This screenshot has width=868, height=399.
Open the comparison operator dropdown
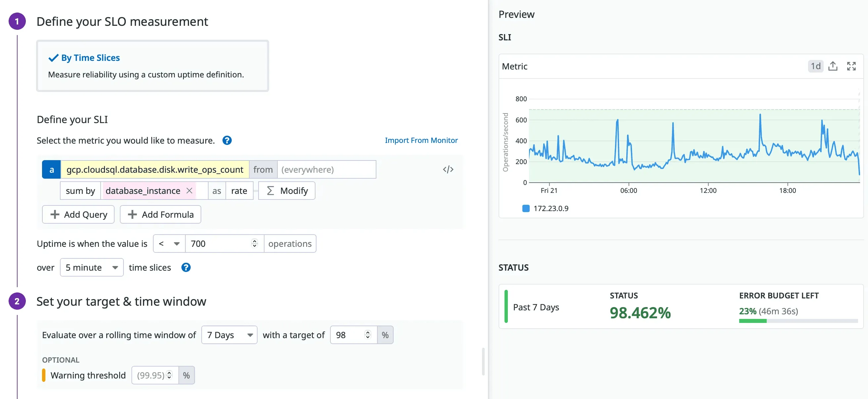click(169, 244)
